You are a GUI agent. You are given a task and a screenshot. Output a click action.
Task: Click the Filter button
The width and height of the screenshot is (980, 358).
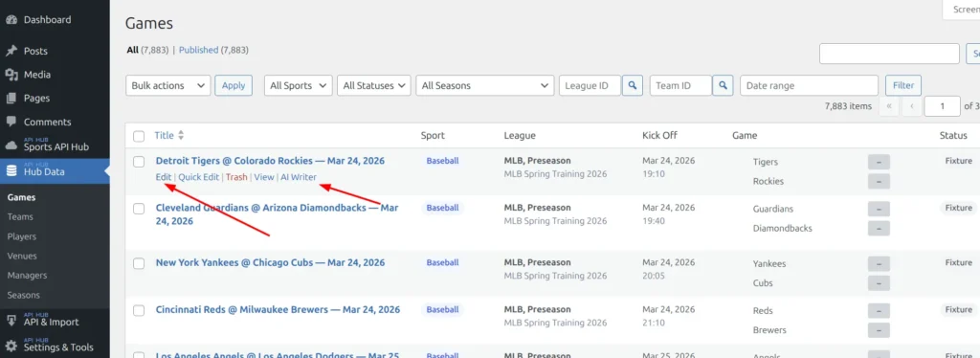(x=903, y=85)
